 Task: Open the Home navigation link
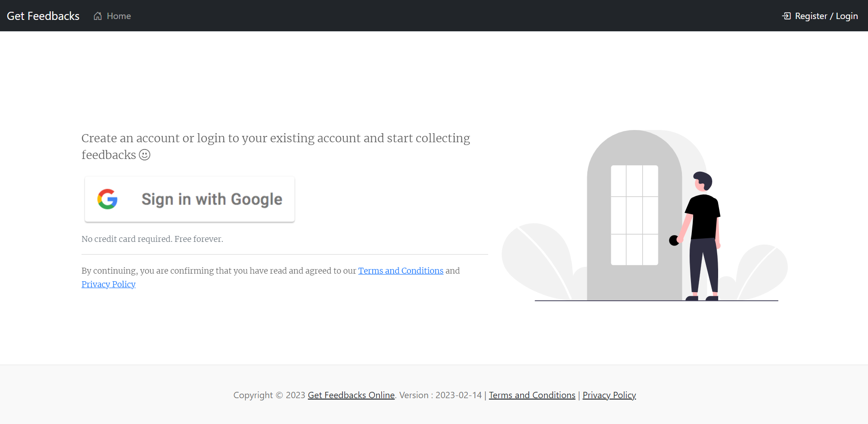coord(112,16)
